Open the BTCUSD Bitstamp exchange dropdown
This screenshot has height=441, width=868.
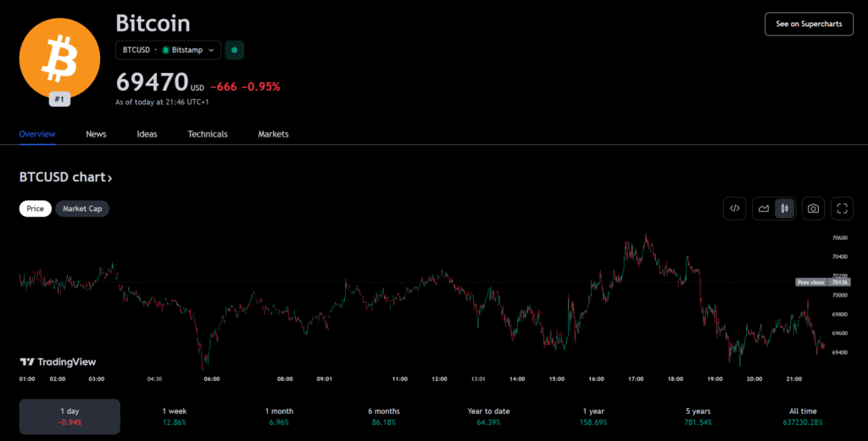pos(168,50)
